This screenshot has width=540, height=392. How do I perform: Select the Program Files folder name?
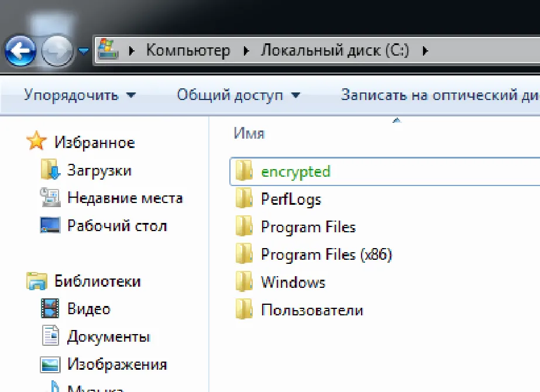pyautogui.click(x=308, y=227)
